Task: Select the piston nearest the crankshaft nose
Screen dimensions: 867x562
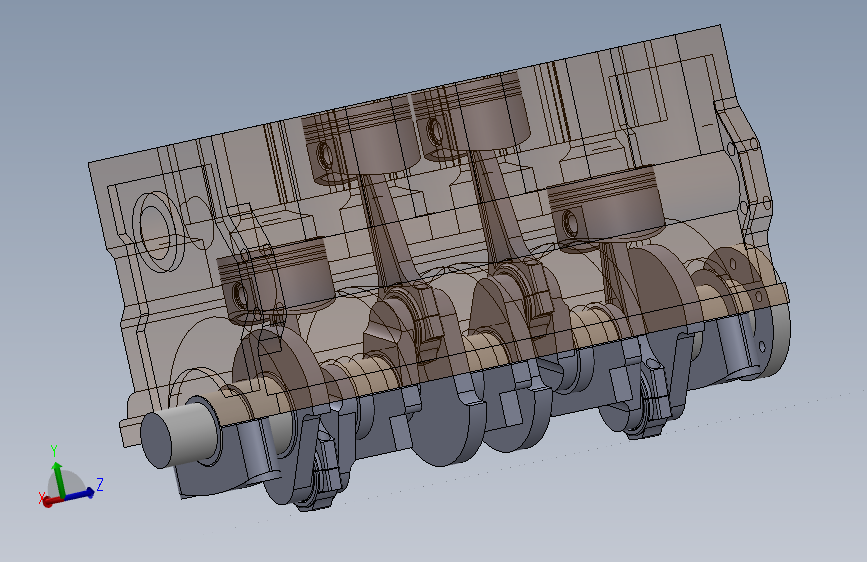Action: (276, 280)
